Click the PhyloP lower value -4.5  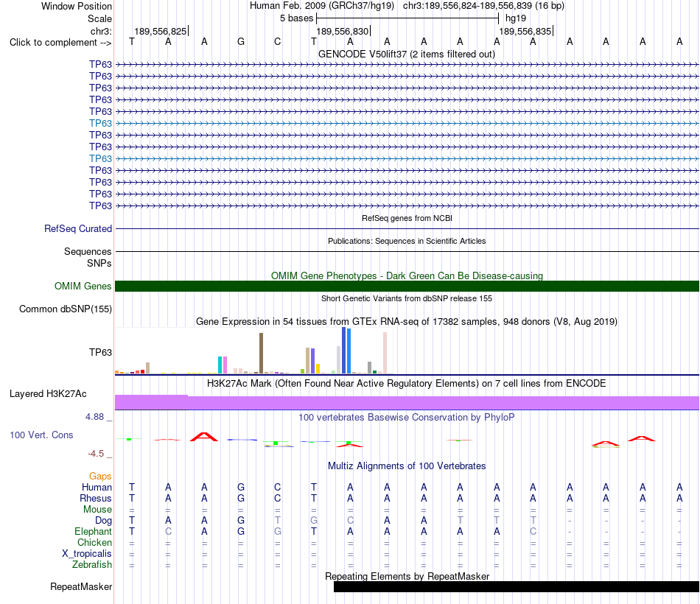[x=96, y=454]
